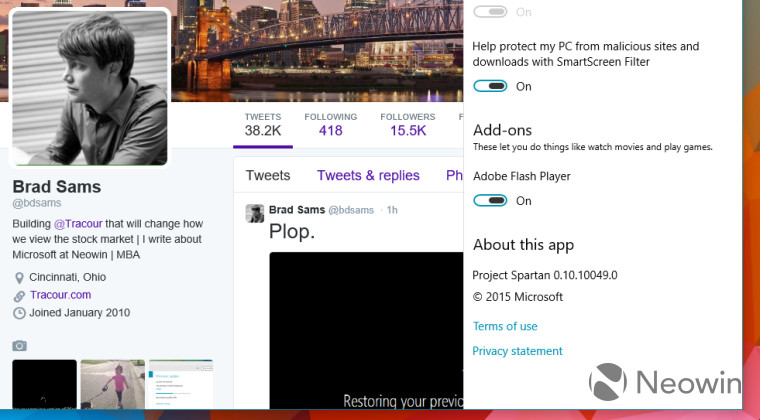Click the @bdsams handle on tweet
This screenshot has height=420, width=760.
(x=351, y=210)
